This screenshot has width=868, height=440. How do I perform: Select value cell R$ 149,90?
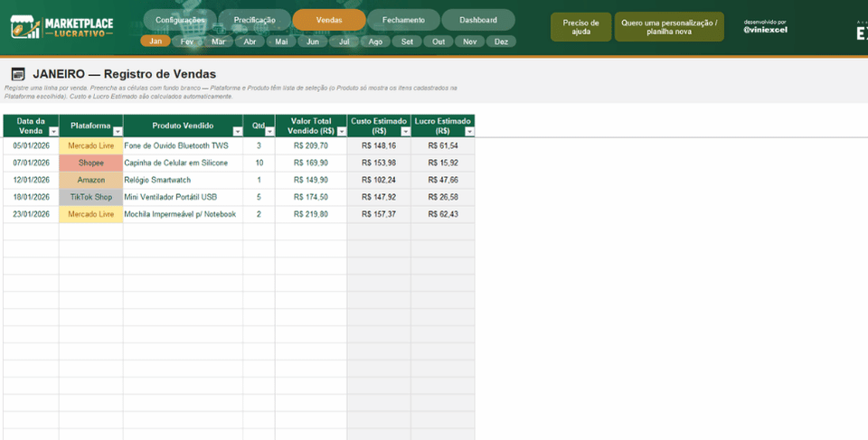pos(311,181)
